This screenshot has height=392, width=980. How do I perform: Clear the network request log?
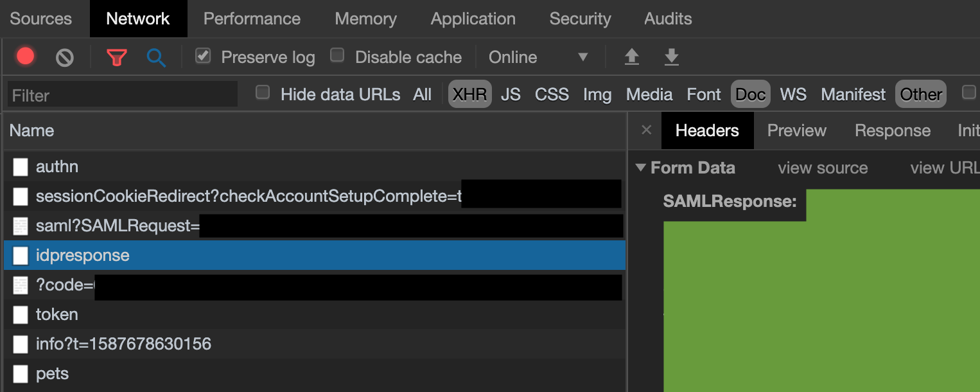(x=64, y=57)
